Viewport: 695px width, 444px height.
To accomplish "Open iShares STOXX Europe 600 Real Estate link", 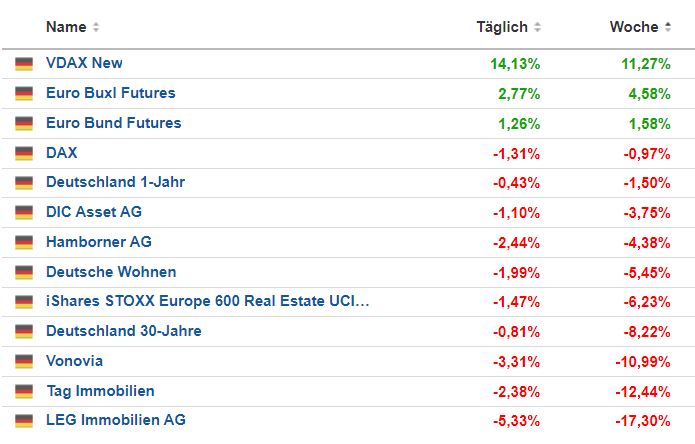I will coord(207,301).
